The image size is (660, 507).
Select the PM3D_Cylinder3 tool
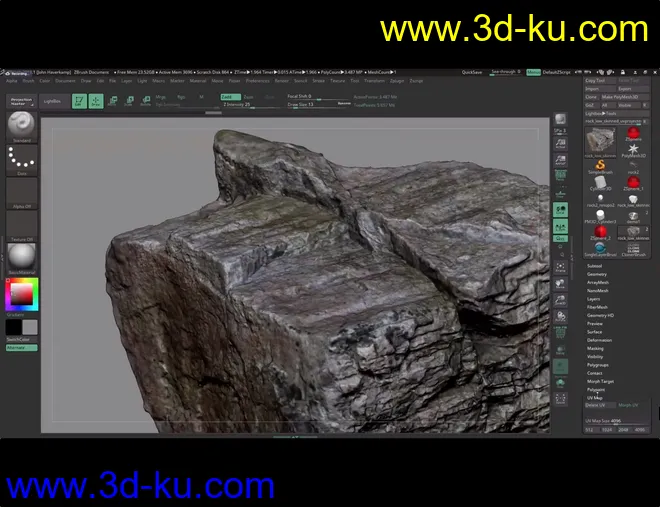600,216
